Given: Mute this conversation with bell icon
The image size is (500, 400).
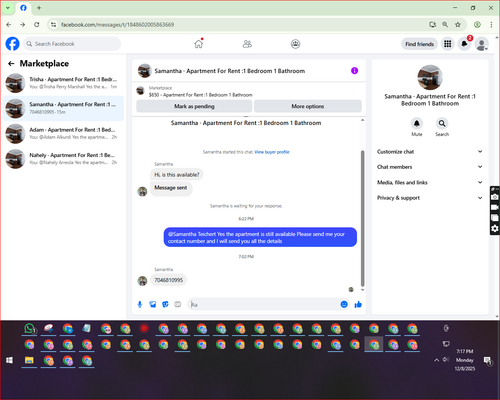Looking at the screenshot, I should 417,123.
